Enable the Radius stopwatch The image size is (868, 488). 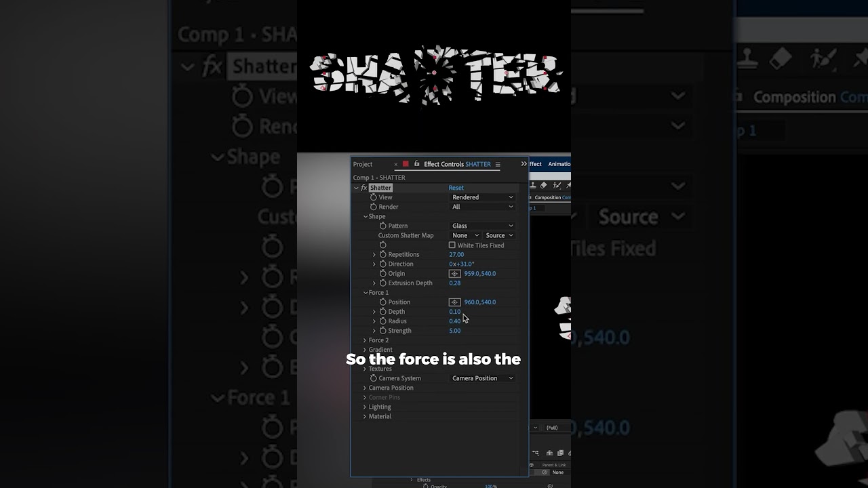click(x=383, y=321)
